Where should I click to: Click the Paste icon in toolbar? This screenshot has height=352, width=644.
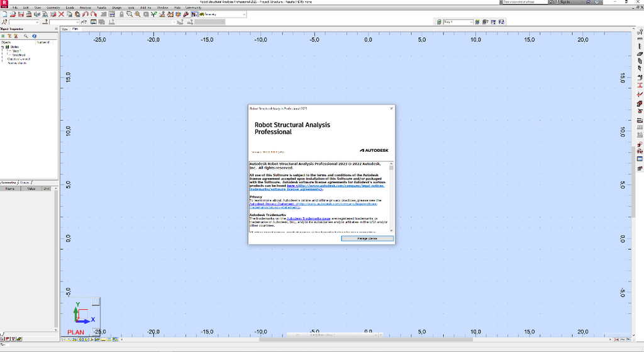pyautogui.click(x=77, y=14)
